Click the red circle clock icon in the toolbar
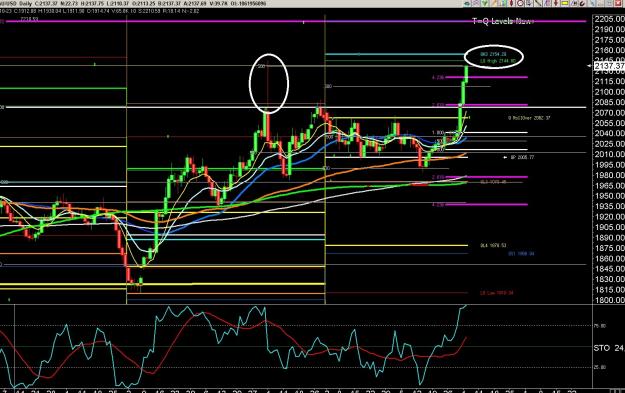This screenshot has height=393, width=625. click(x=520, y=4)
